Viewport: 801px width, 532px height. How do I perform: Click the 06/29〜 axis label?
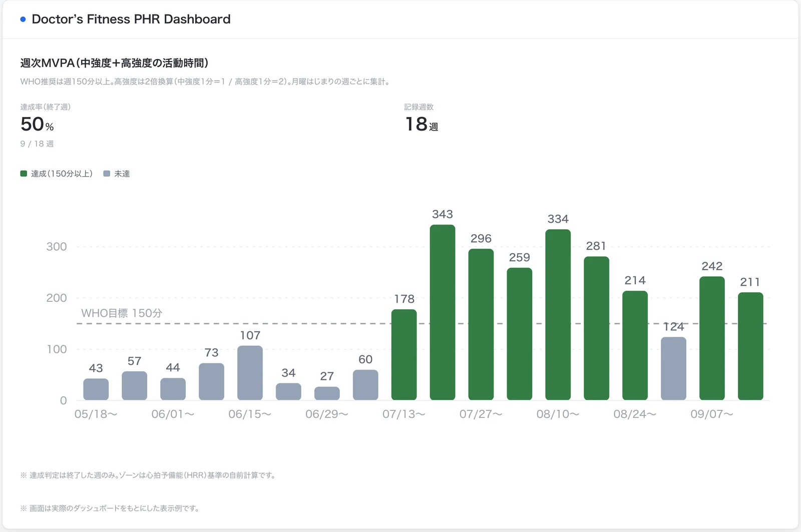(x=327, y=414)
